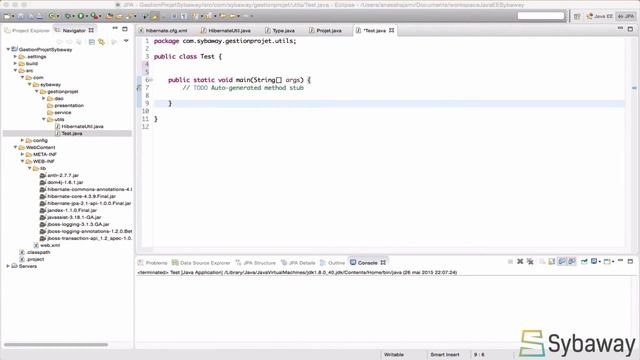Save the current file

[x=21, y=16]
